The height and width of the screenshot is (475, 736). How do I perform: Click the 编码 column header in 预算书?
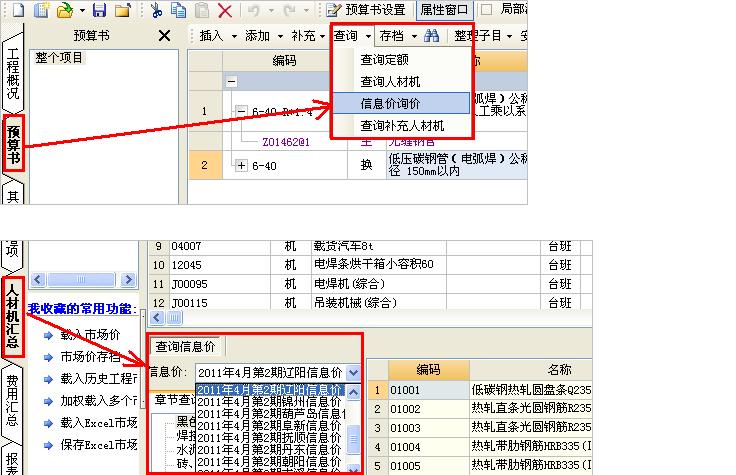(284, 61)
